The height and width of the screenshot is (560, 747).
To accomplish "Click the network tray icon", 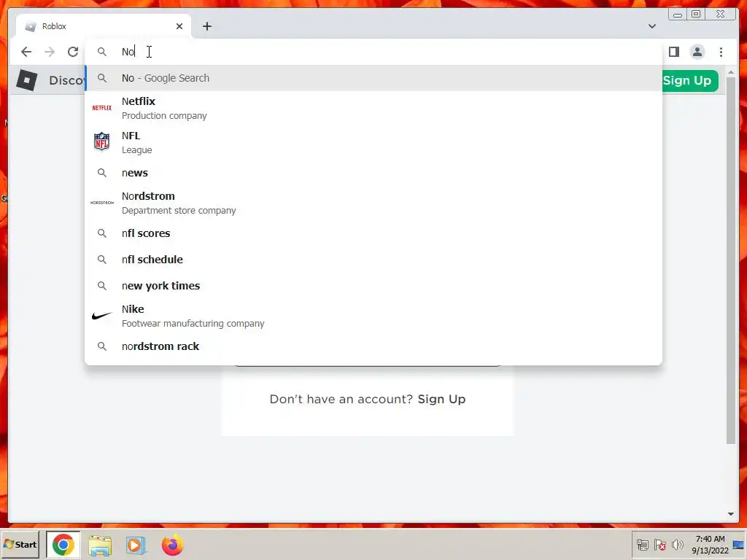I will tap(643, 545).
